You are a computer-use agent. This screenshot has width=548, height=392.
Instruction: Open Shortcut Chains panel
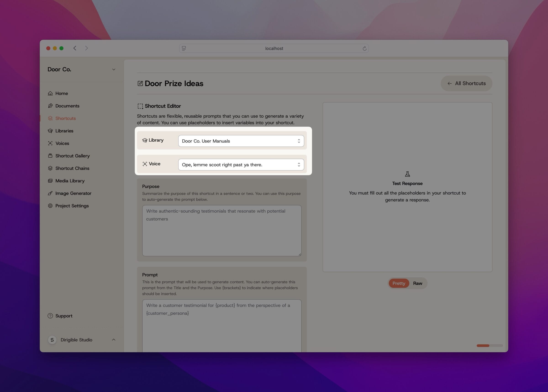(72, 168)
